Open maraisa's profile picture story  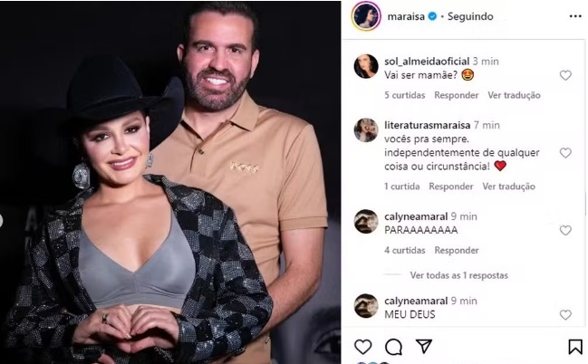(x=366, y=16)
